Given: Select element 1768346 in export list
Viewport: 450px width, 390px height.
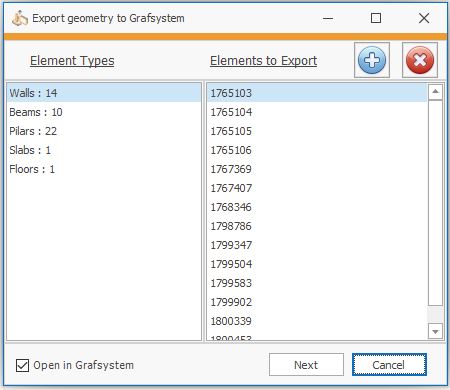Looking at the screenshot, I should pos(317,207).
